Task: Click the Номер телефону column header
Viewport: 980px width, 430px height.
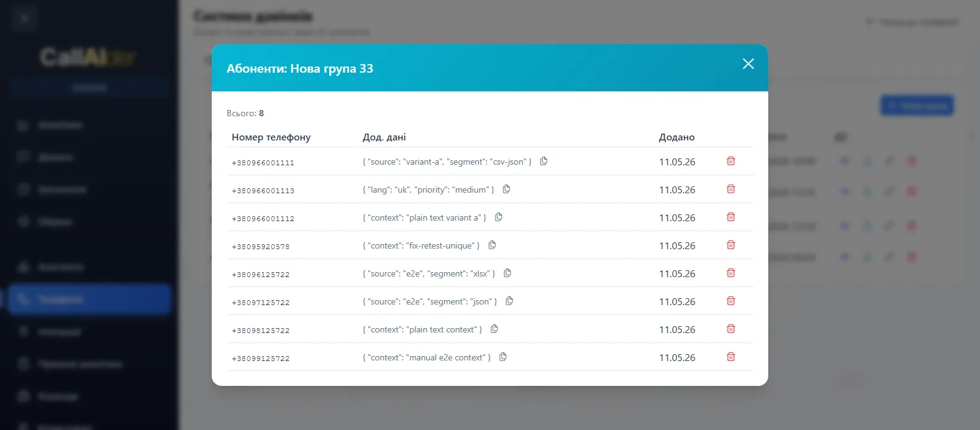Action: click(x=271, y=137)
